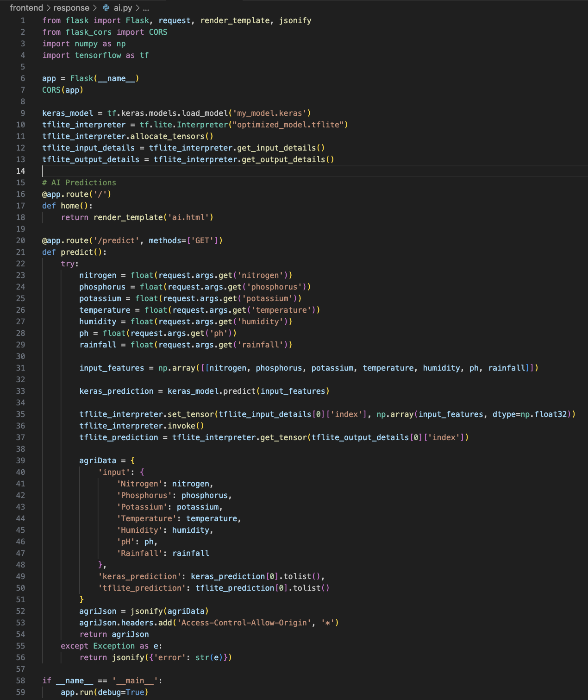The image size is (588, 700).
Task: Click the '/predict' route string
Action: click(116, 240)
